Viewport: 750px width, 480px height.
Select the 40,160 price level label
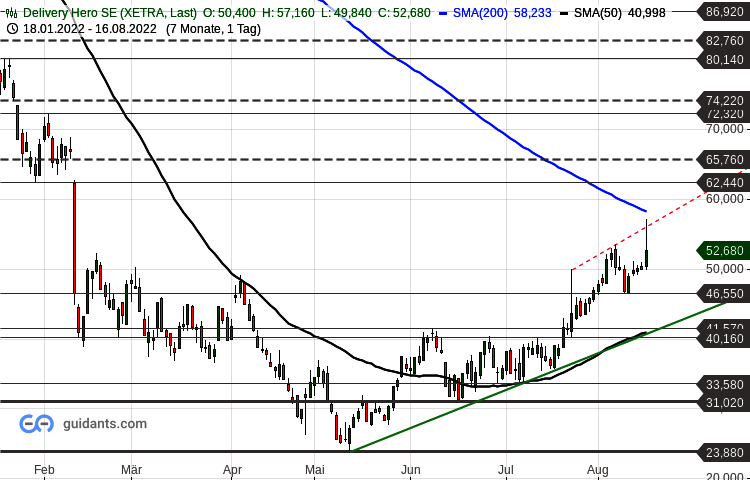(724, 338)
